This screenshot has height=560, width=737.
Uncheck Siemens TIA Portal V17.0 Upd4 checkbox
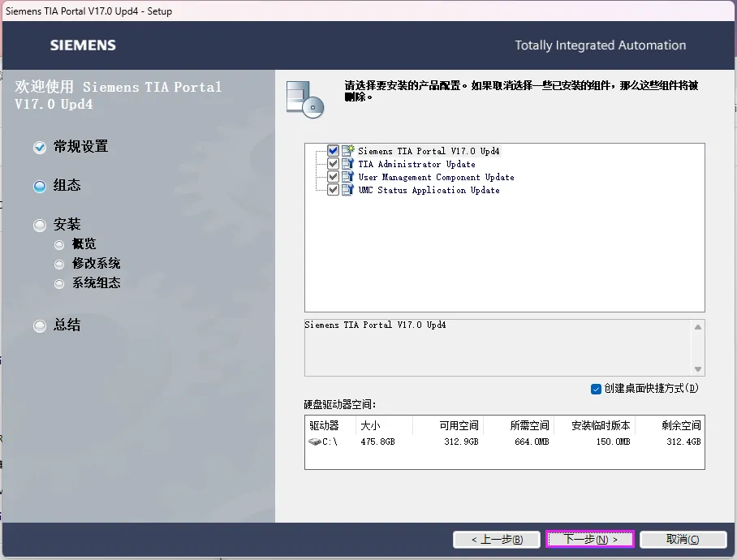click(333, 151)
